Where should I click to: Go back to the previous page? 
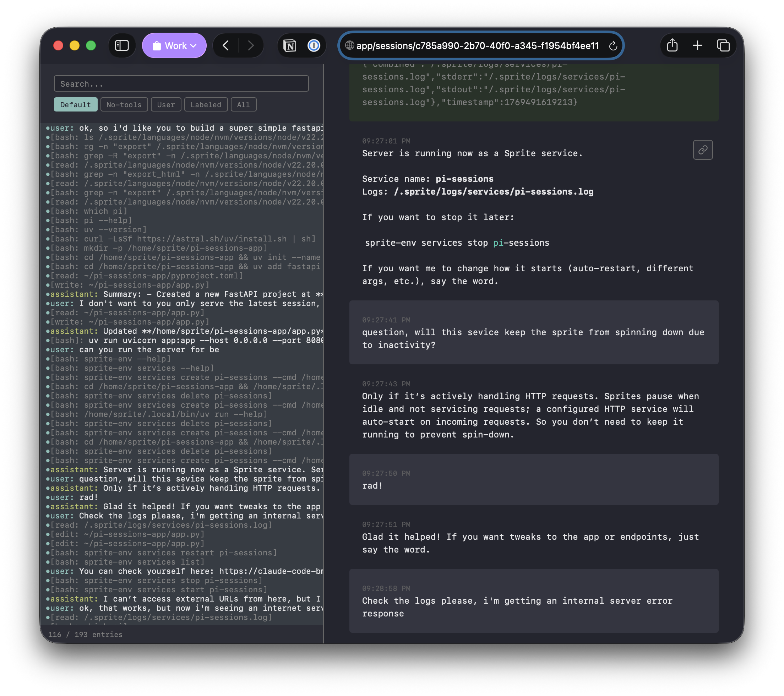coord(226,46)
